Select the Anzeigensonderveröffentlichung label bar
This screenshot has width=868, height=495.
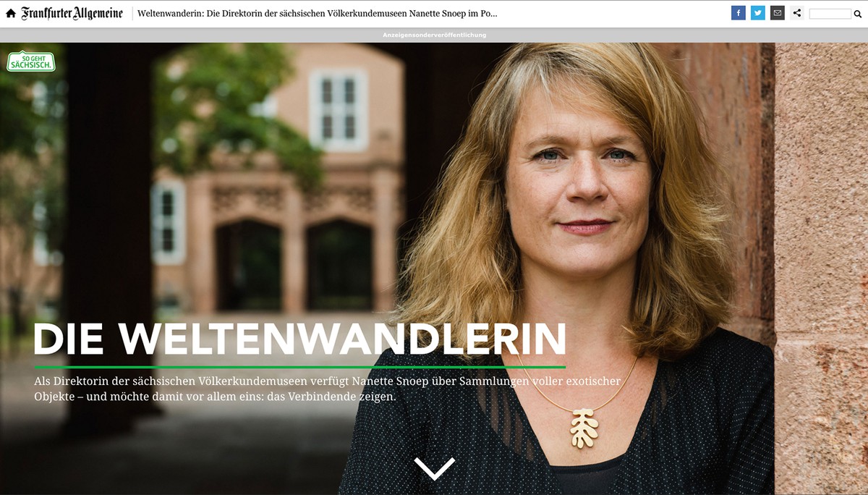(x=434, y=35)
